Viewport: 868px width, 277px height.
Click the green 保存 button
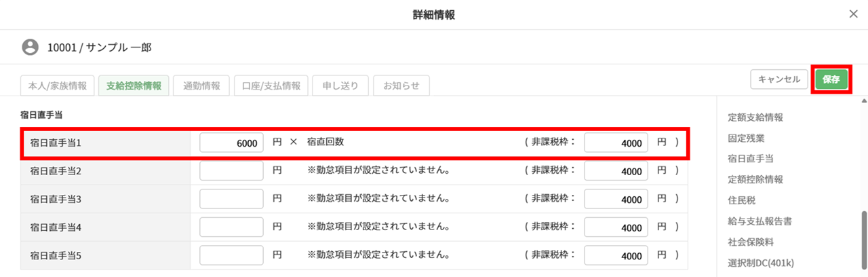[831, 79]
